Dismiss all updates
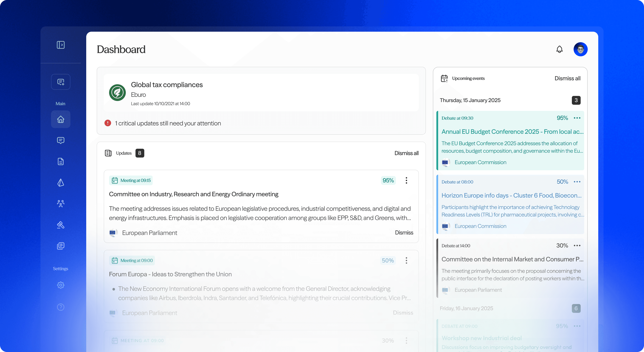This screenshot has width=644, height=352. click(406, 153)
